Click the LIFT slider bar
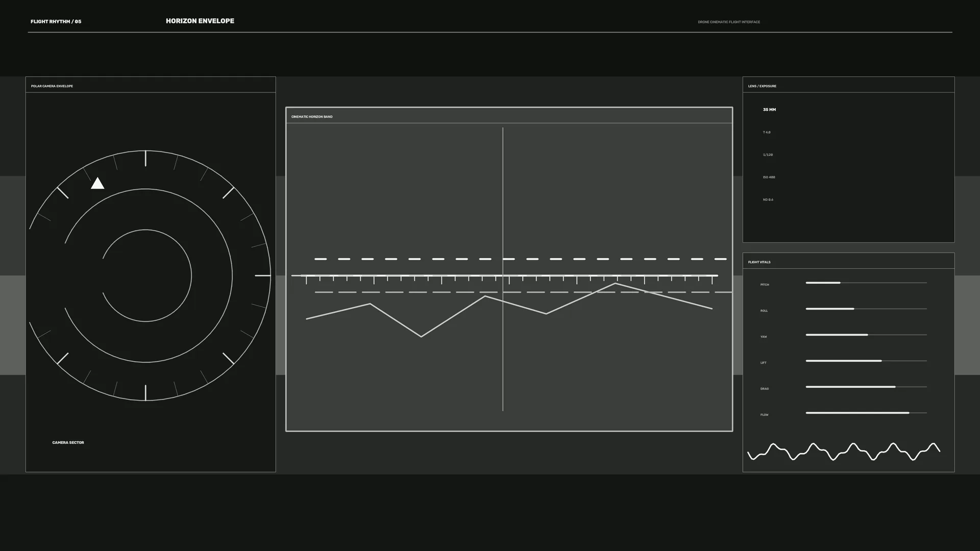The image size is (980, 551). tap(866, 361)
